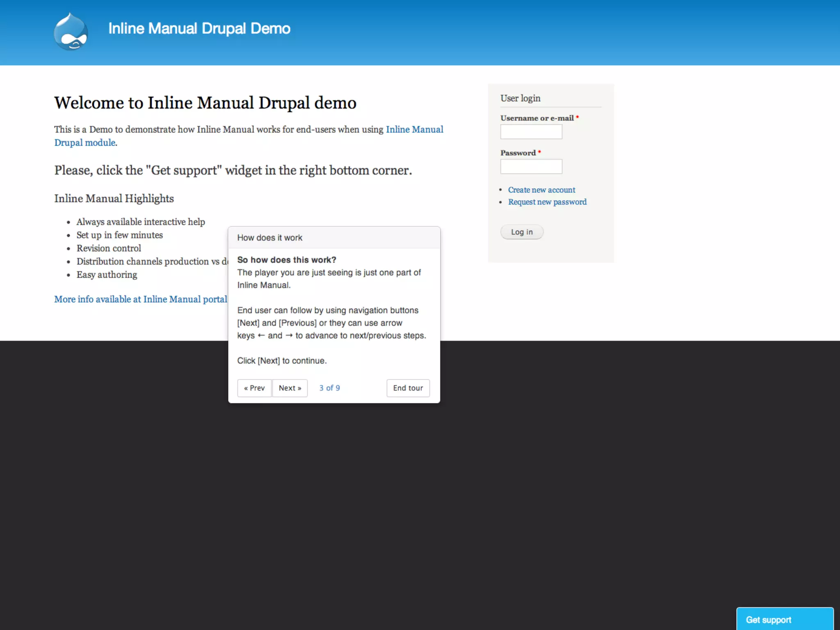The height and width of the screenshot is (630, 840).
Task: Click the How does it work popup header
Action: tap(269, 238)
